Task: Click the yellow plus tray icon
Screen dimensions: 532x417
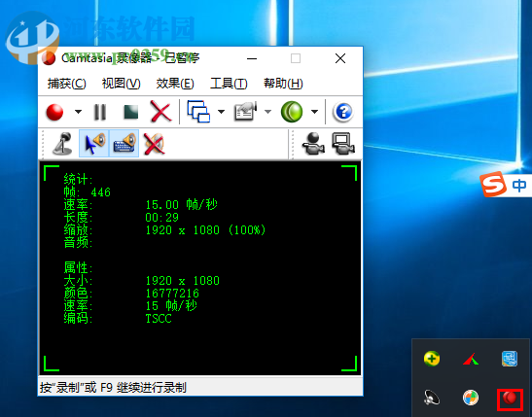Action: pyautogui.click(x=432, y=359)
